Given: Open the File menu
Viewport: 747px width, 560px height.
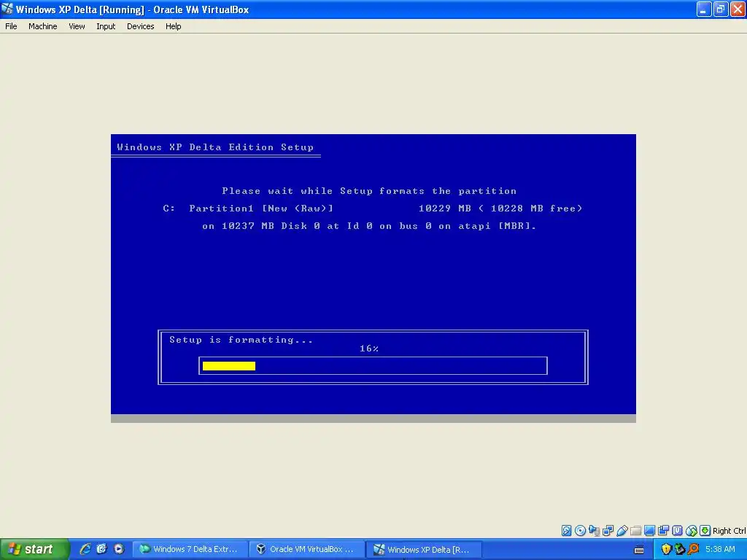Looking at the screenshot, I should (x=11, y=26).
